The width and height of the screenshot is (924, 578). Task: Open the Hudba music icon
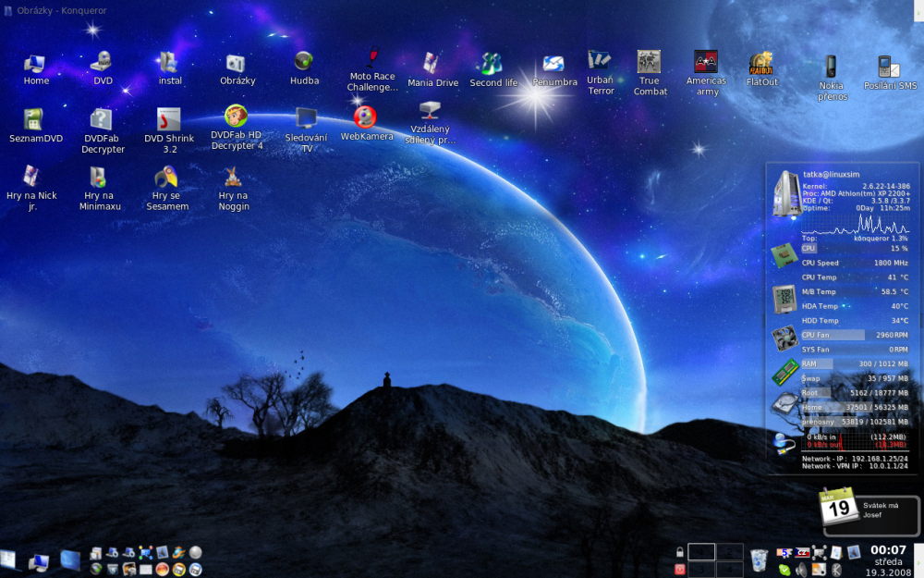click(x=304, y=68)
